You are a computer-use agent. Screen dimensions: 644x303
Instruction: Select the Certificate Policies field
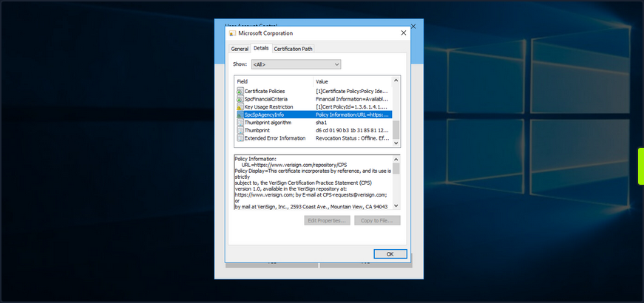point(265,91)
